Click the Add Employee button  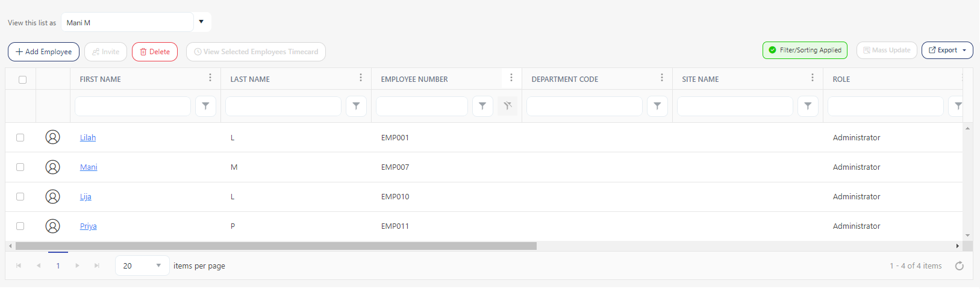43,52
